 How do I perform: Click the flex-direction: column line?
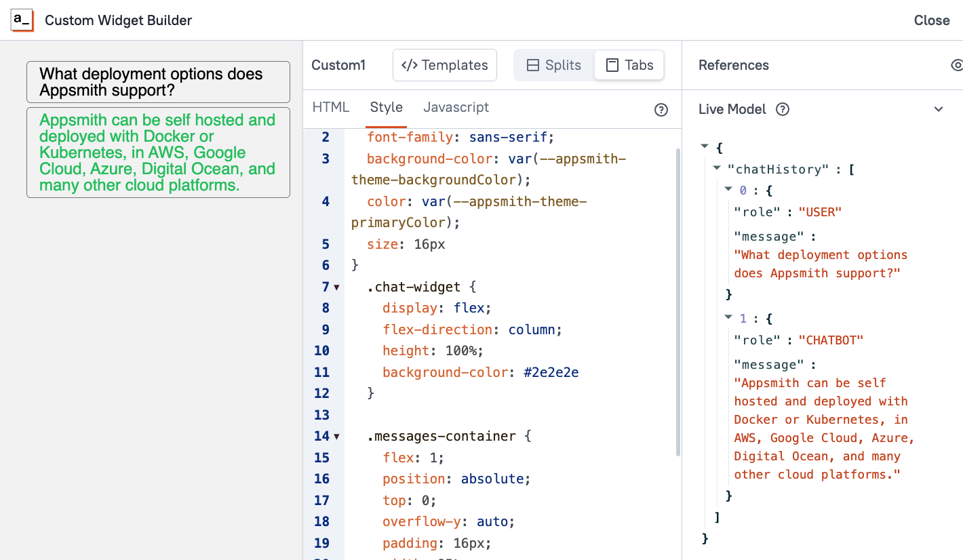(473, 329)
